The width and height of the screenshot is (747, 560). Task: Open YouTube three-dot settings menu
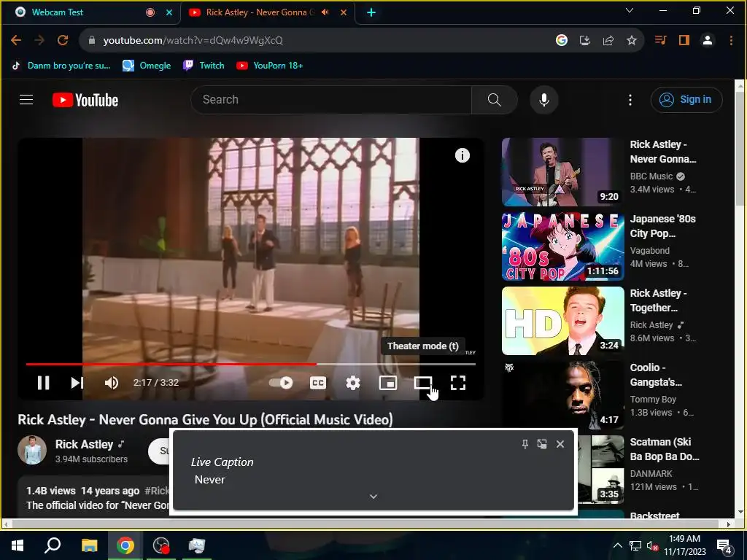point(630,99)
